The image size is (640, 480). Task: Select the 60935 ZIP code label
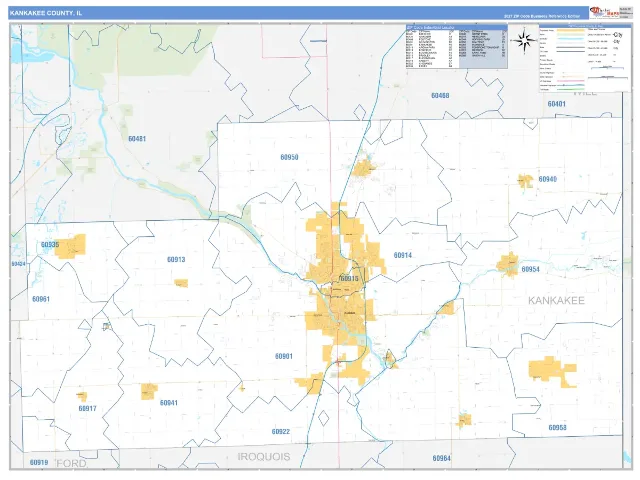point(50,245)
